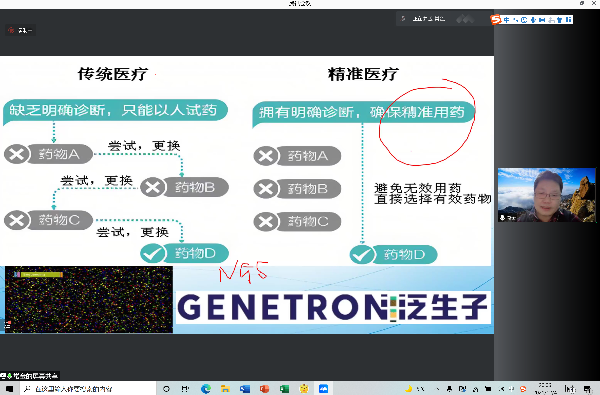This screenshot has width=600, height=395.
Task: Open Task View on the taskbar
Action: (185, 389)
